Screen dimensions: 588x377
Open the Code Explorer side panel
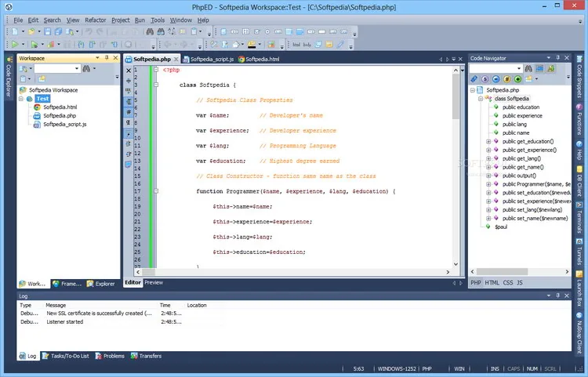point(9,78)
